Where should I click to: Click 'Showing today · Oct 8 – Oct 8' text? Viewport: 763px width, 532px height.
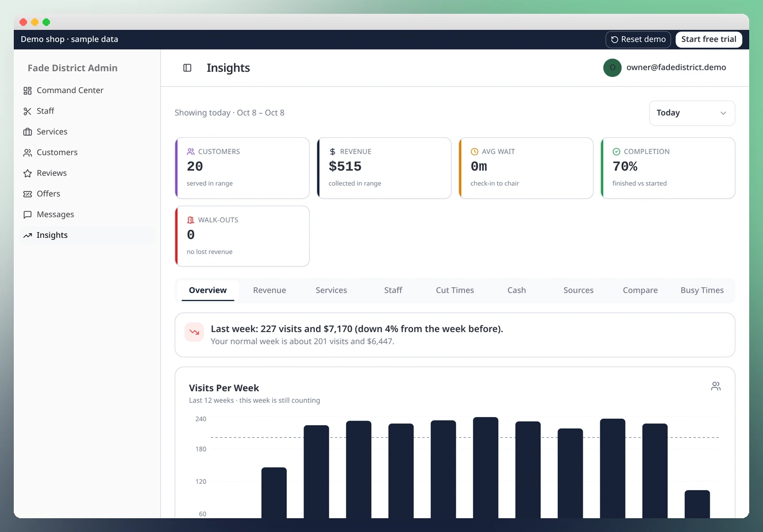pyautogui.click(x=230, y=113)
